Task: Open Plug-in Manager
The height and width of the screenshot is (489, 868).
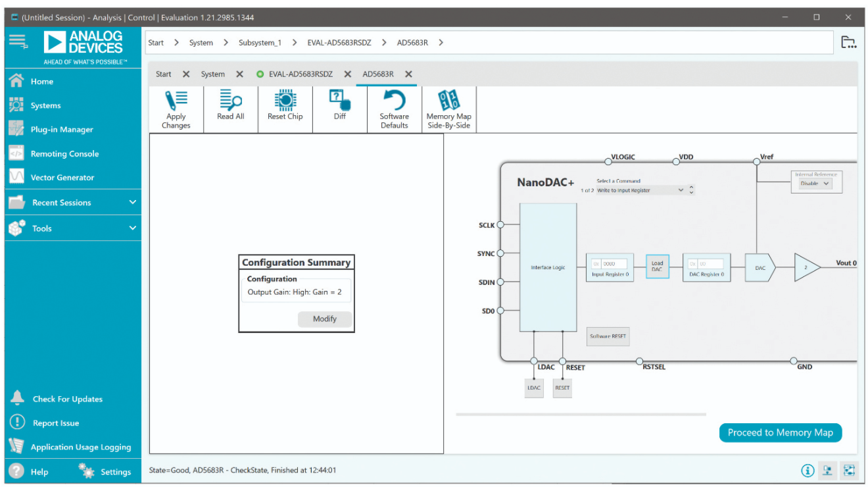Action: pos(62,130)
